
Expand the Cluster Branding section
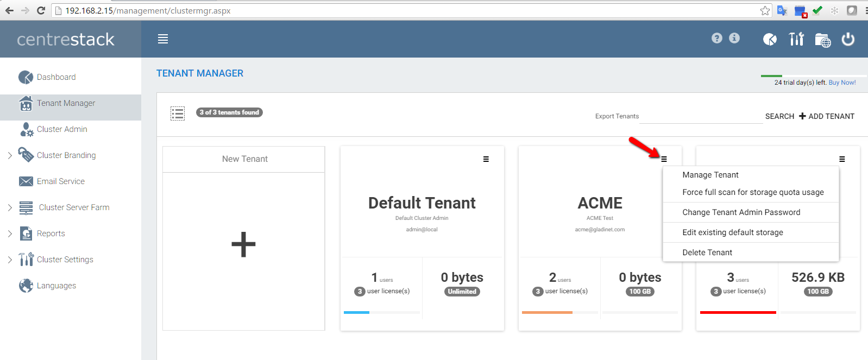point(10,155)
